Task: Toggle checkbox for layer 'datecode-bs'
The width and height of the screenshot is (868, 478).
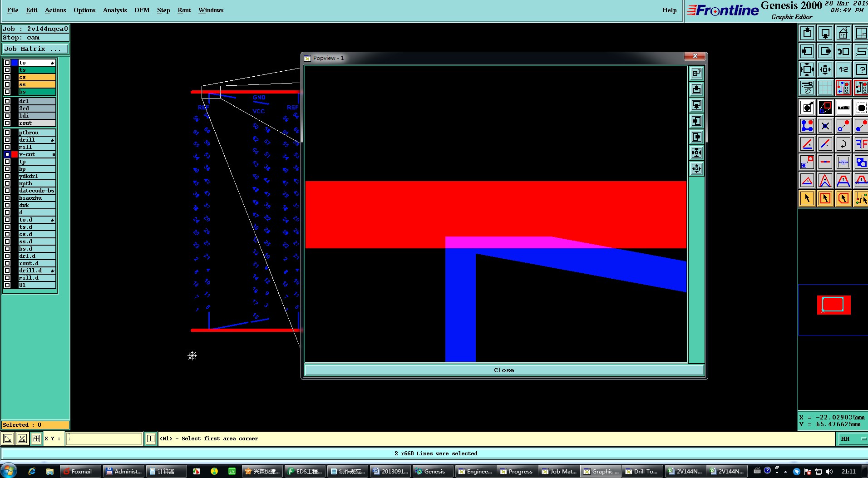Action: click(7, 191)
